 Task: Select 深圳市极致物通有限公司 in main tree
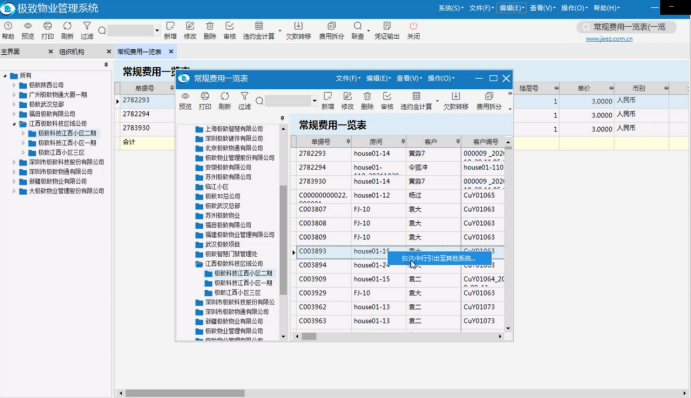point(60,171)
